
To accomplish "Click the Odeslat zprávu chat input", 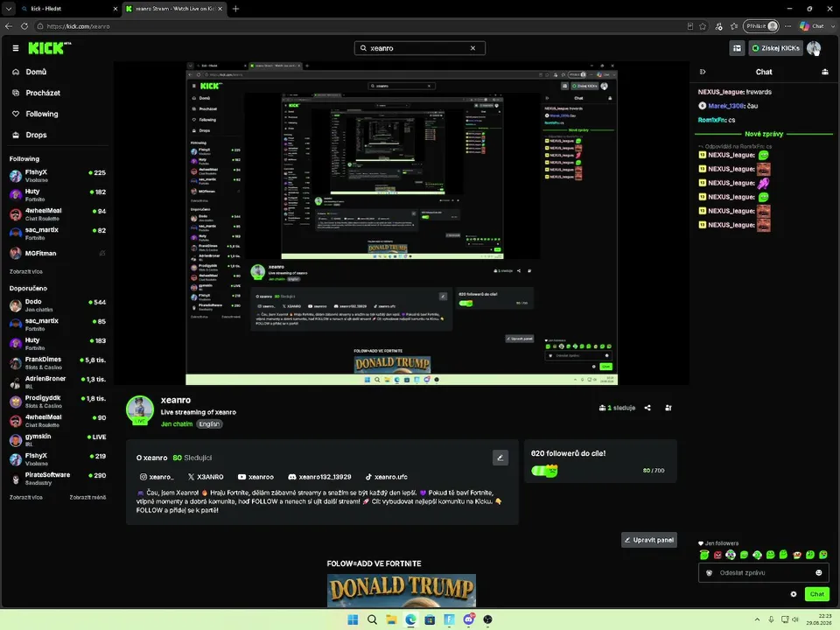I will 763,572.
